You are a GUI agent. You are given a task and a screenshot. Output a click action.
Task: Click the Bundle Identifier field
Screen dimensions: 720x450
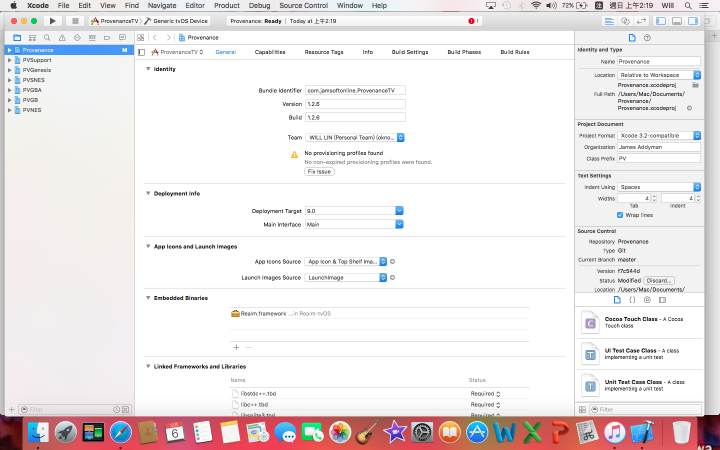pos(355,90)
